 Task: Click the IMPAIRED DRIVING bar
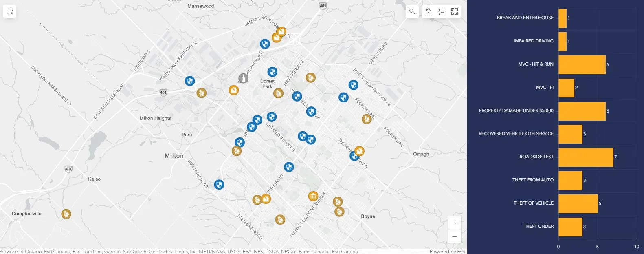(562, 41)
